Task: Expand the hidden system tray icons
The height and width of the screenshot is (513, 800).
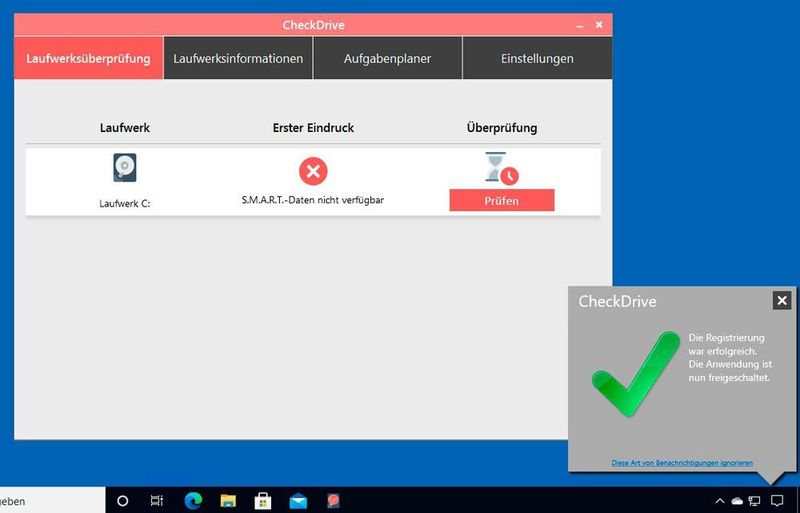Action: 720,501
